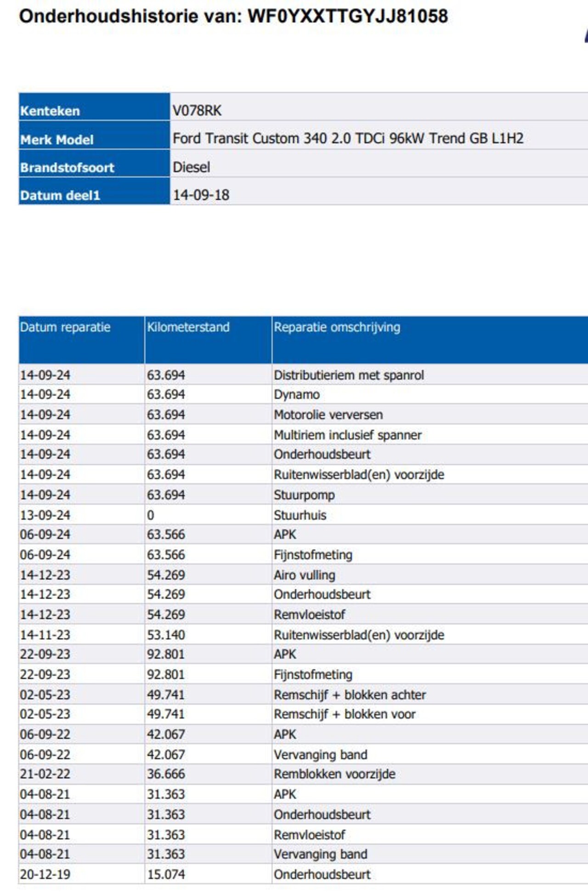Select the Stuurhuis repair entry
The width and height of the screenshot is (588, 896).
(x=300, y=516)
